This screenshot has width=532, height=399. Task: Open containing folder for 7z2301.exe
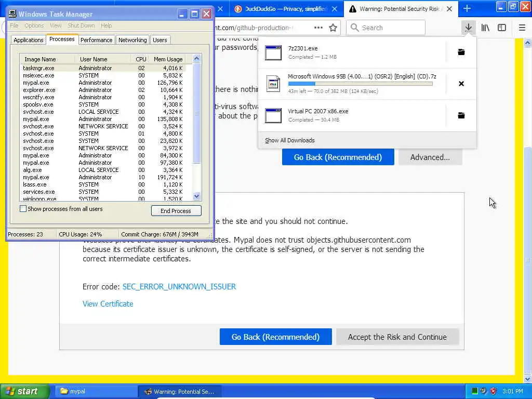coord(461,52)
